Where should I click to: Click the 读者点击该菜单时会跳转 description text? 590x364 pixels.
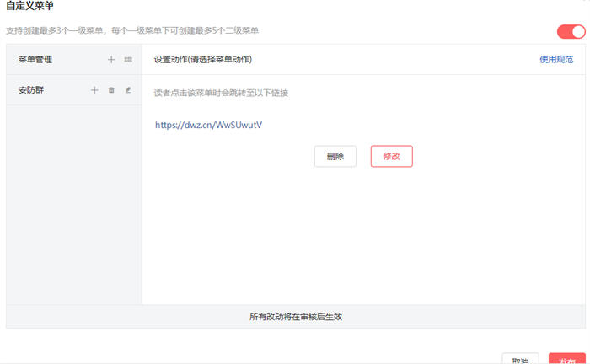221,93
